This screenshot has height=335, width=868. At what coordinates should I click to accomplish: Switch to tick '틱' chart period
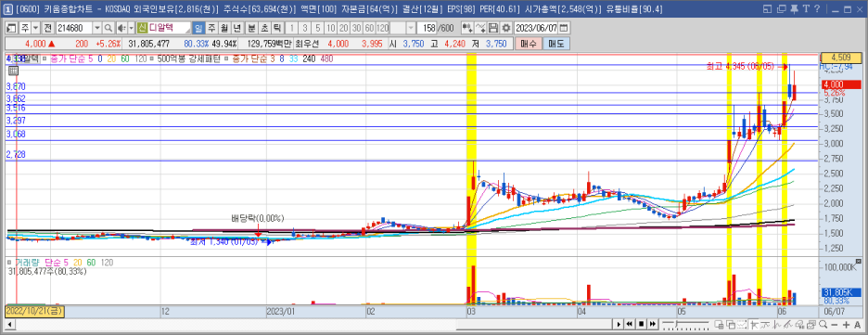pyautogui.click(x=277, y=28)
